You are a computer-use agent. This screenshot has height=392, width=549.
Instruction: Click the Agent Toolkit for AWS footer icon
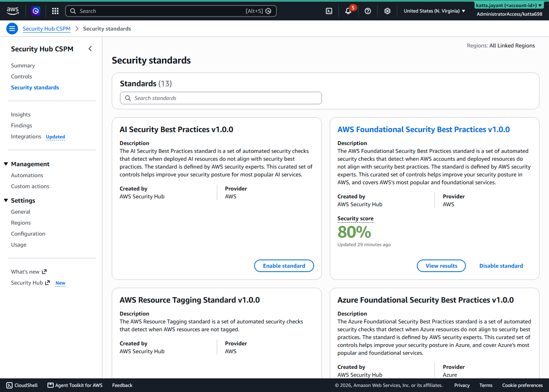51,385
